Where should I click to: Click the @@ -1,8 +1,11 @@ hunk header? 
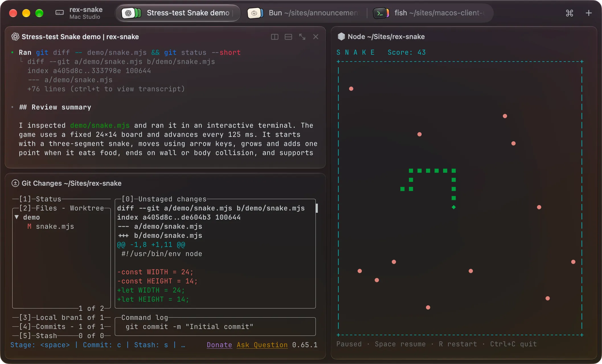coord(151,245)
